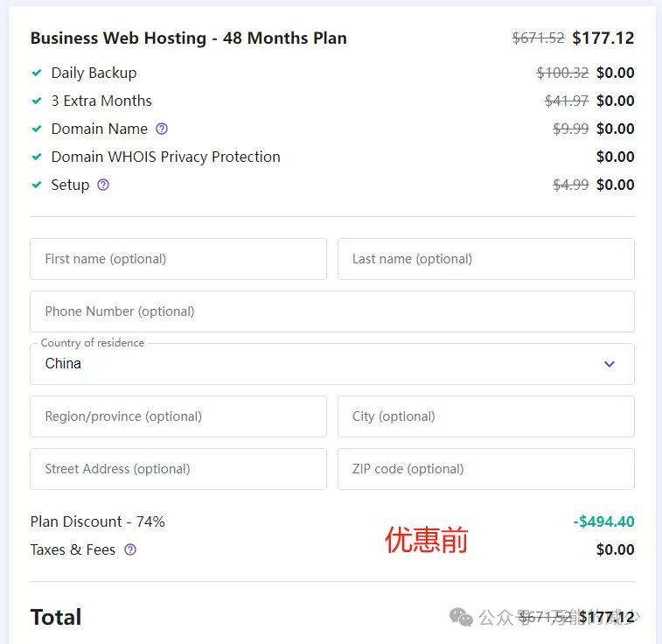Click the Business Web Hosting plan title
This screenshot has width=662, height=644.
[189, 38]
